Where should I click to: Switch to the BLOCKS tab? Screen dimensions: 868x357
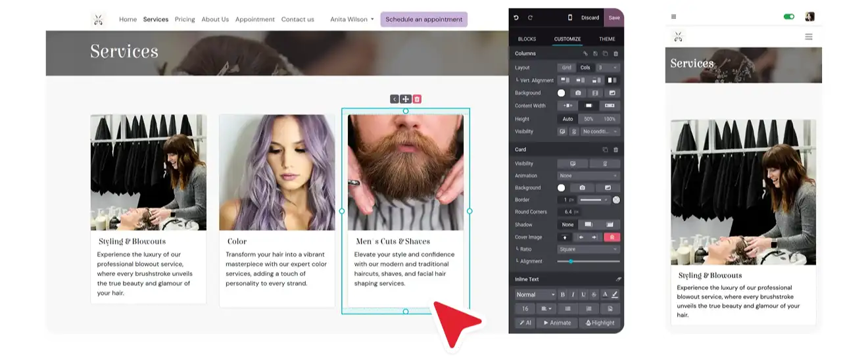527,39
